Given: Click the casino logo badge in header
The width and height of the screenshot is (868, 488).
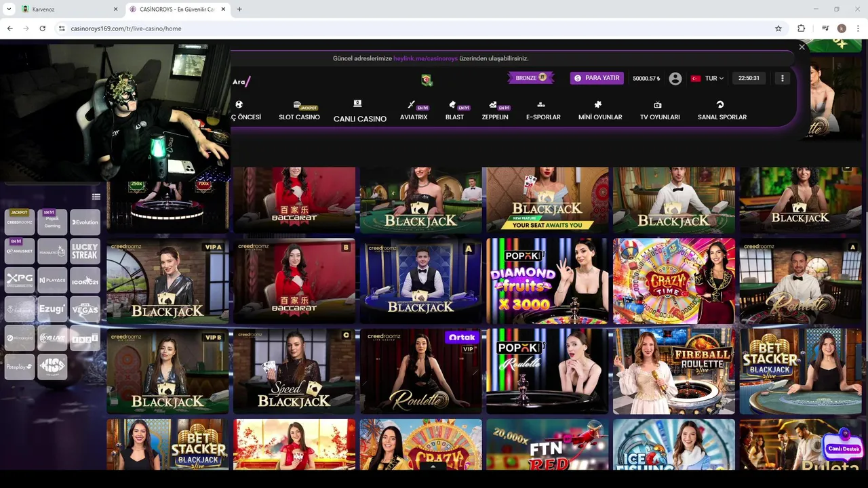Looking at the screenshot, I should coord(427,80).
